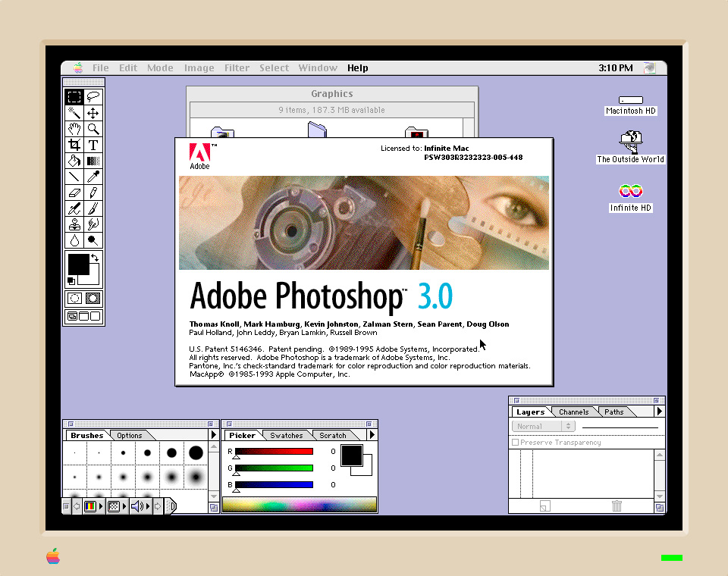728x576 pixels.
Task: Select The Outside World desktop icon
Action: tap(630, 148)
